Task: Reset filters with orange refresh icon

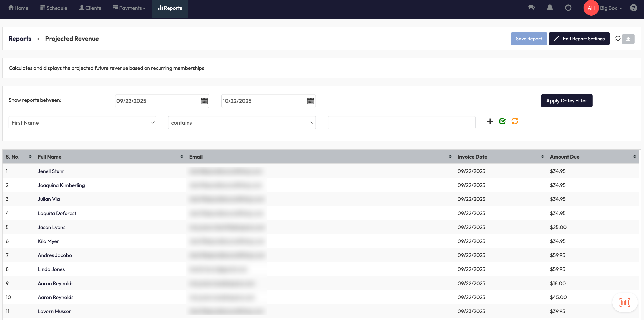Action: (515, 122)
